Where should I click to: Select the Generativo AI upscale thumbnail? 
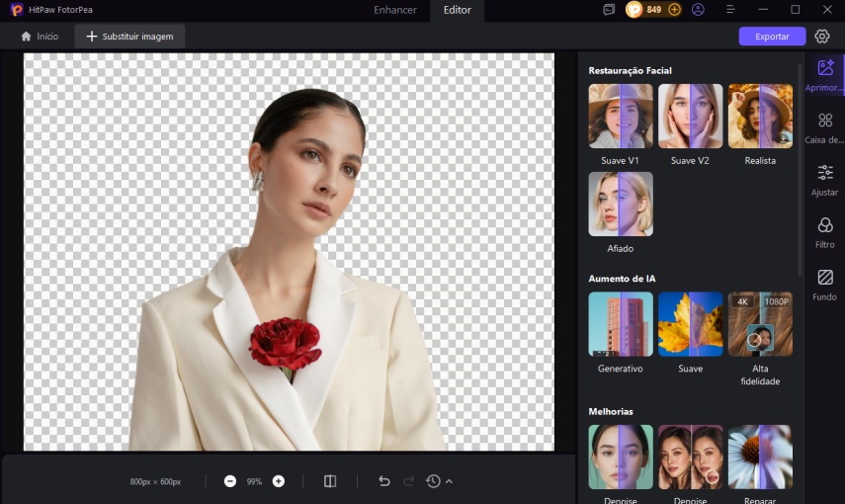coord(620,324)
